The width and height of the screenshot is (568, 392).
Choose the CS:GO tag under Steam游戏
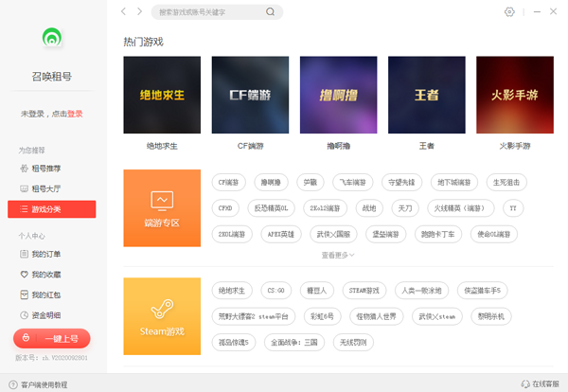coord(276,290)
